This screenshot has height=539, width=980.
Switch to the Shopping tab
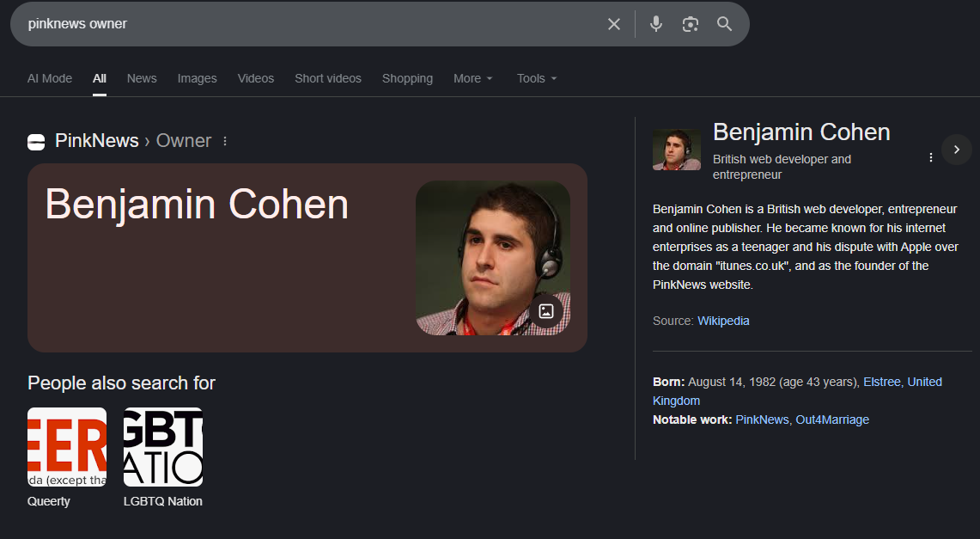click(407, 78)
